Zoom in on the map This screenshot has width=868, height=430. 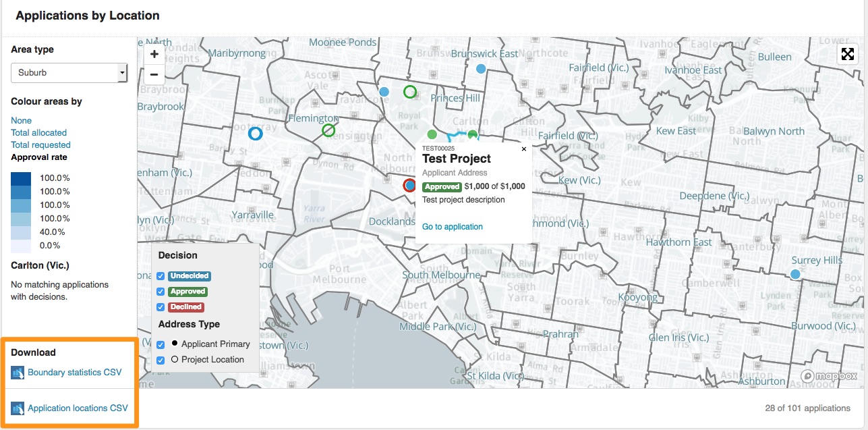154,54
